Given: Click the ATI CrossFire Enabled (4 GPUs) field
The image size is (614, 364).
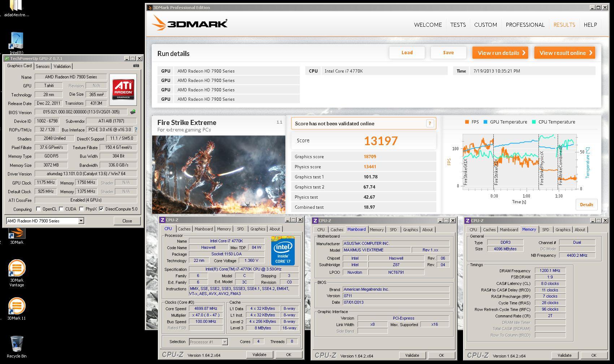Looking at the screenshot, I should (x=86, y=200).
